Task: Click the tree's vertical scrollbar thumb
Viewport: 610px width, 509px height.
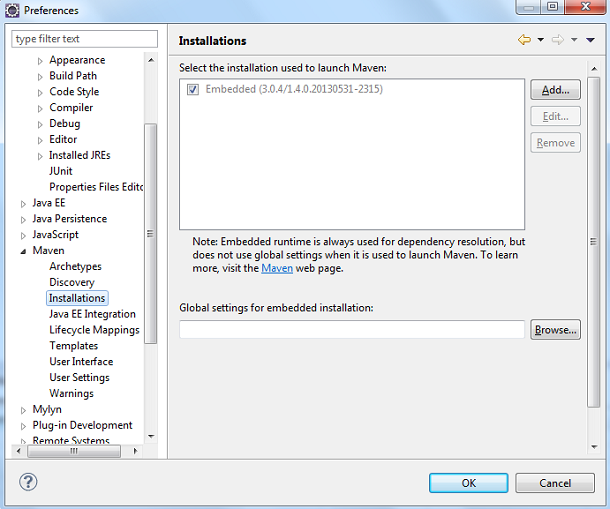Action: [x=151, y=233]
